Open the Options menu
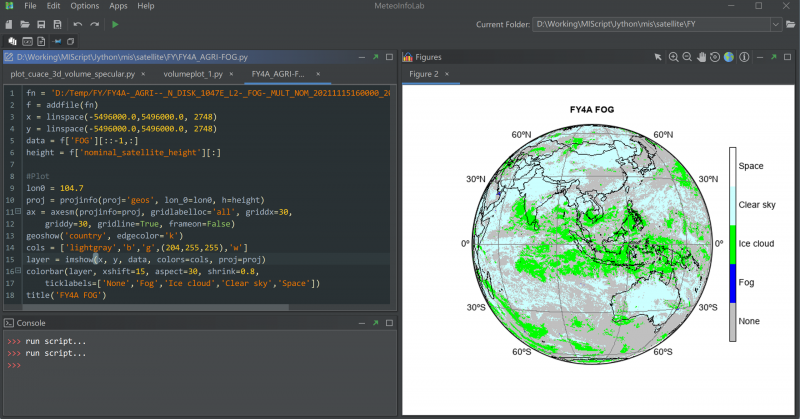Screen dimensions: 800x419 coord(84,6)
